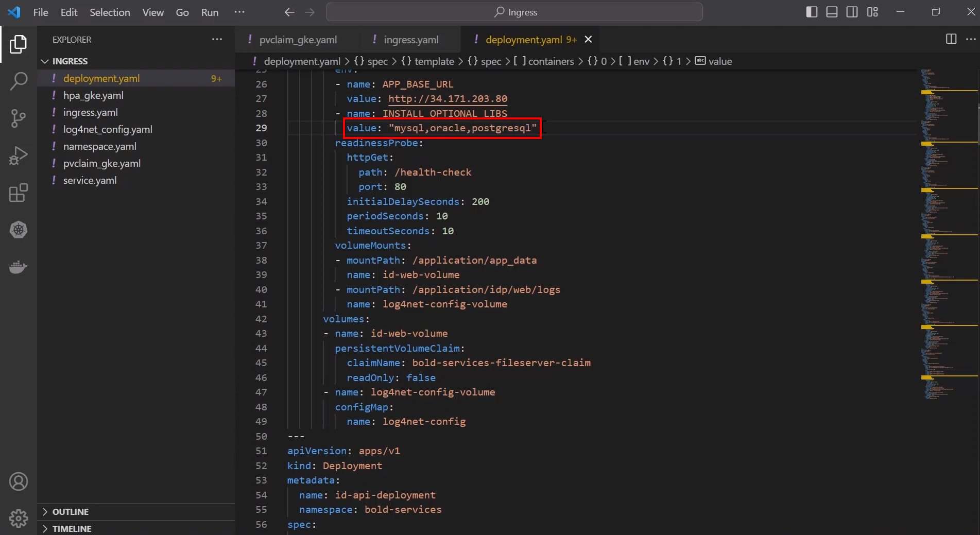980x535 pixels.
Task: Open the Kubernetes view icon
Action: pyautogui.click(x=19, y=230)
